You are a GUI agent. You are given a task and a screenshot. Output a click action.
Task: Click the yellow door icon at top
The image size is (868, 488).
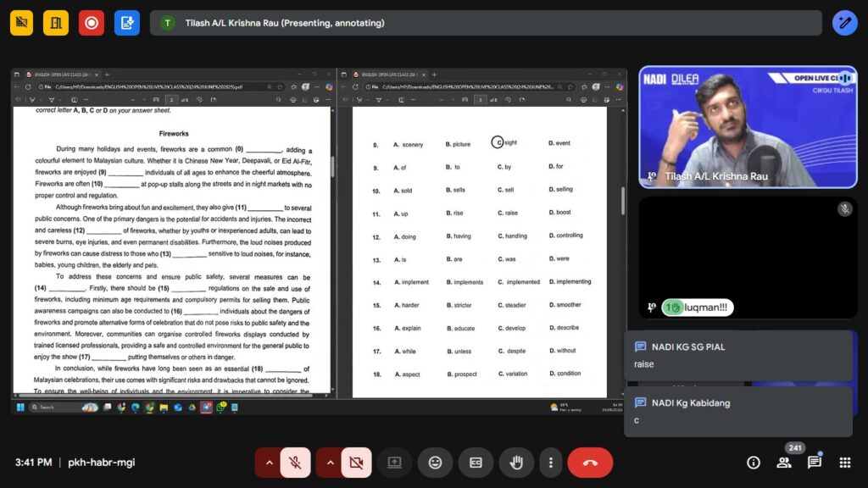(x=57, y=23)
